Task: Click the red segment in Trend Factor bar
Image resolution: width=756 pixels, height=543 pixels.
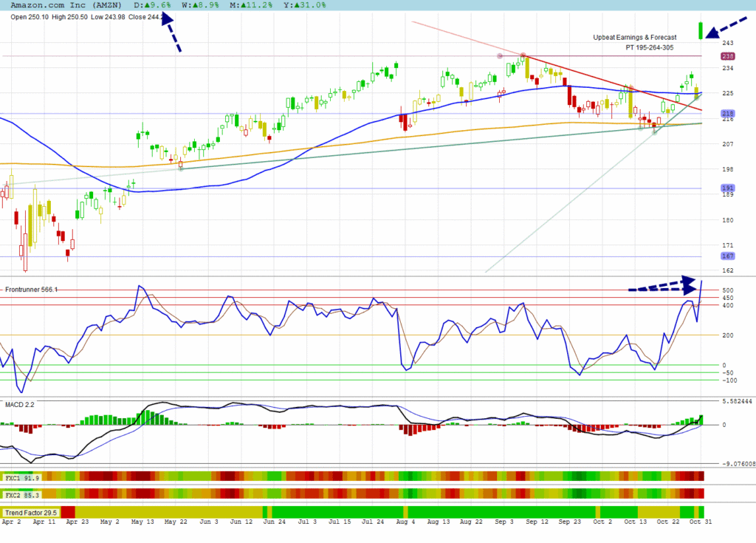Action: pos(68,512)
